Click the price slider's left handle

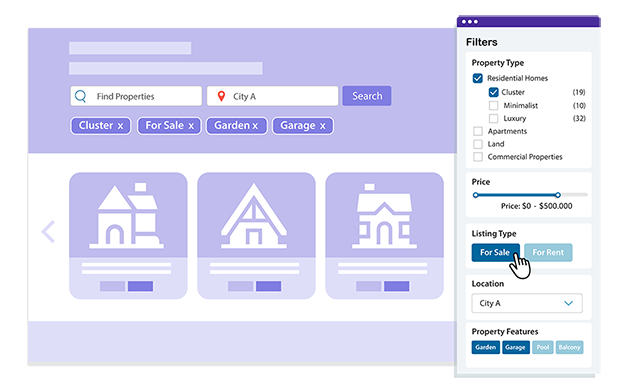click(x=476, y=195)
